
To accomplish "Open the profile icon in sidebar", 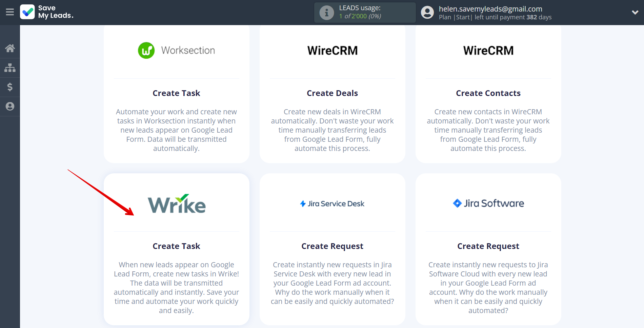I will pyautogui.click(x=10, y=107).
